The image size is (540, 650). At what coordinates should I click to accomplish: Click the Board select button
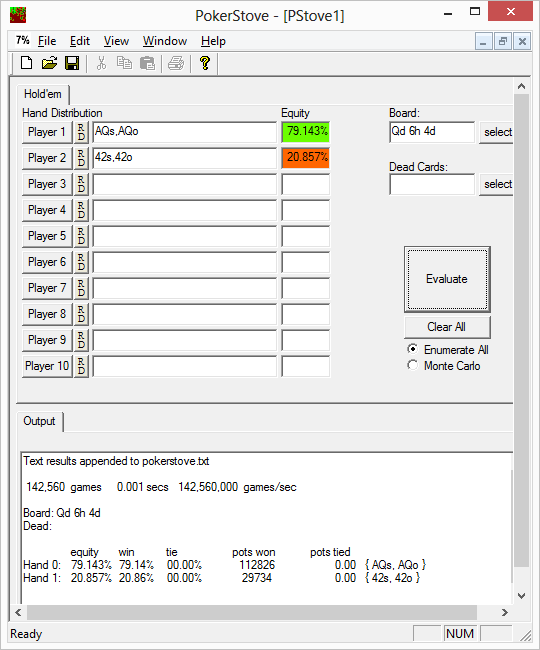click(496, 132)
